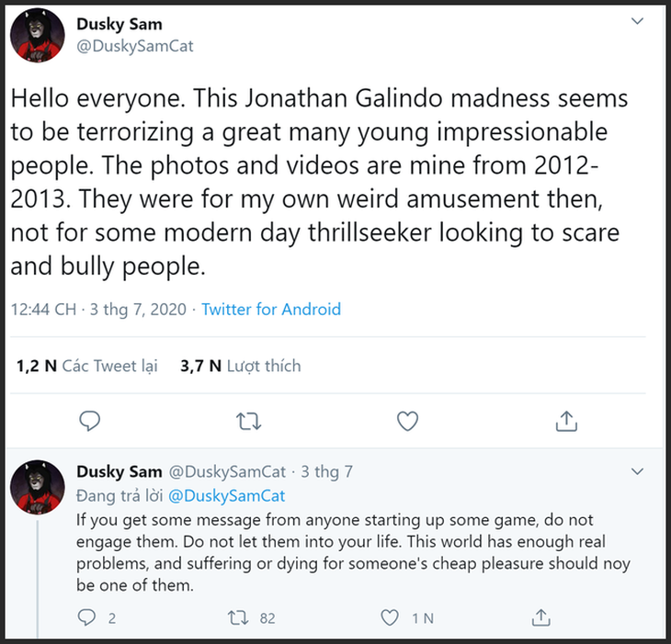Click the Dusky Sam avatar on reply tweet
This screenshot has height=644, width=671.
pyautogui.click(x=37, y=487)
